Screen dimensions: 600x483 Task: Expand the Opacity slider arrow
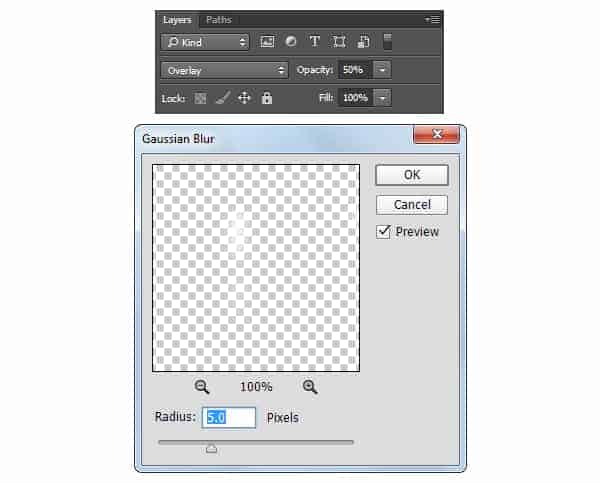point(382,70)
